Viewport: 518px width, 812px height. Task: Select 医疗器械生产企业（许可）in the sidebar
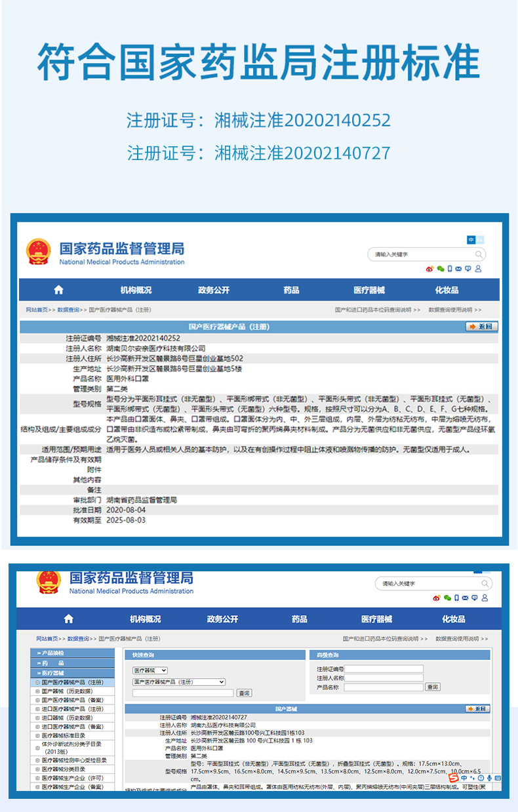[x=73, y=778]
